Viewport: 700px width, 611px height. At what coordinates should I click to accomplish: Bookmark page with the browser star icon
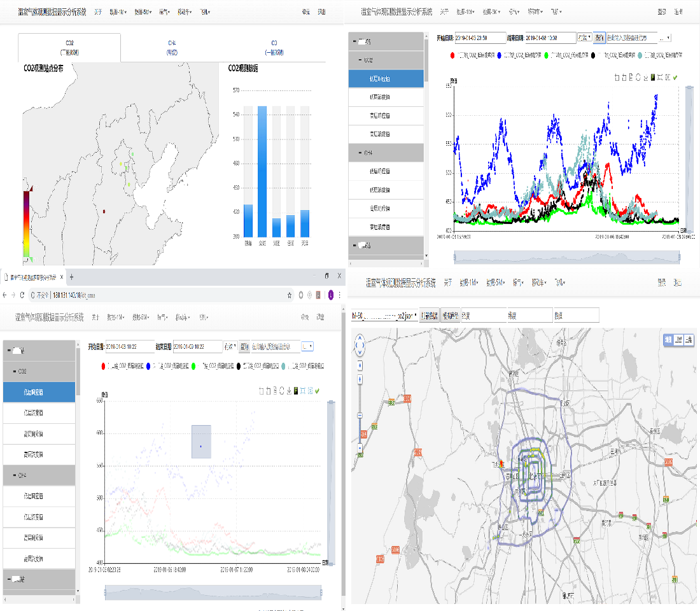pyautogui.click(x=290, y=295)
